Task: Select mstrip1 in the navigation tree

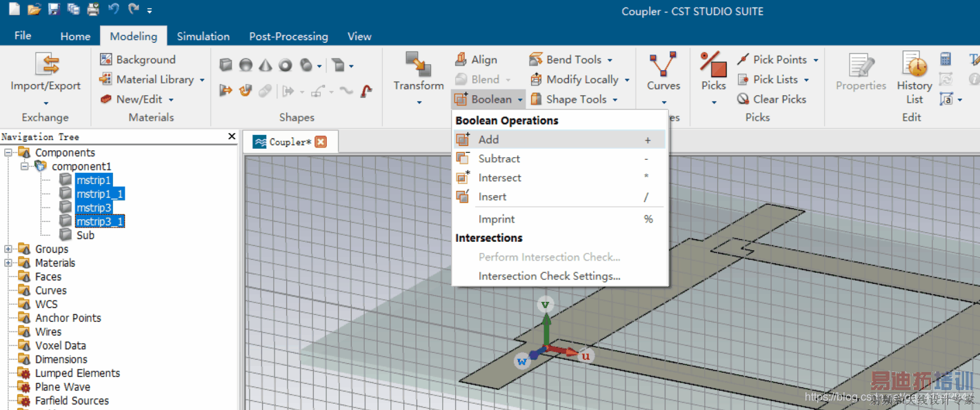Action: coord(94,180)
